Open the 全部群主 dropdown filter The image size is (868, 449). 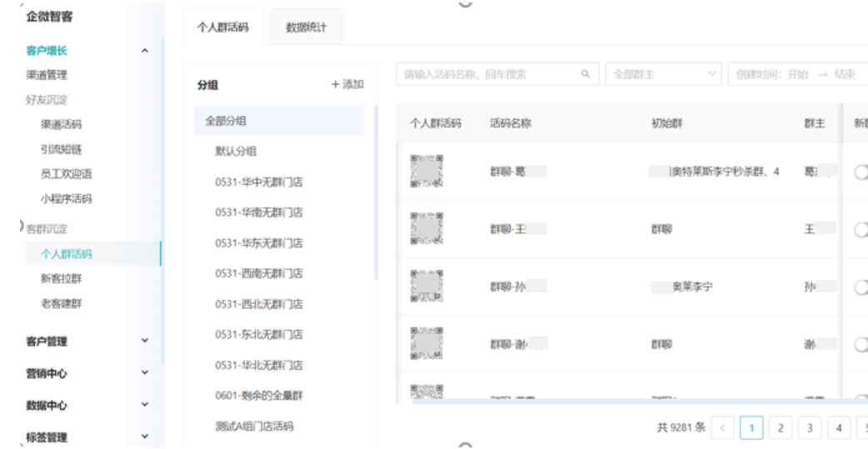click(664, 75)
